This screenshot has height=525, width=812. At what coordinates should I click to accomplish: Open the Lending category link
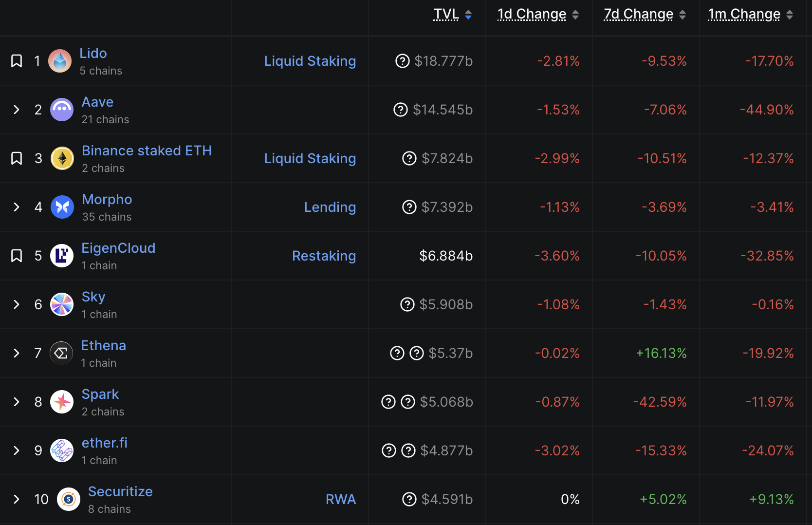click(x=330, y=207)
